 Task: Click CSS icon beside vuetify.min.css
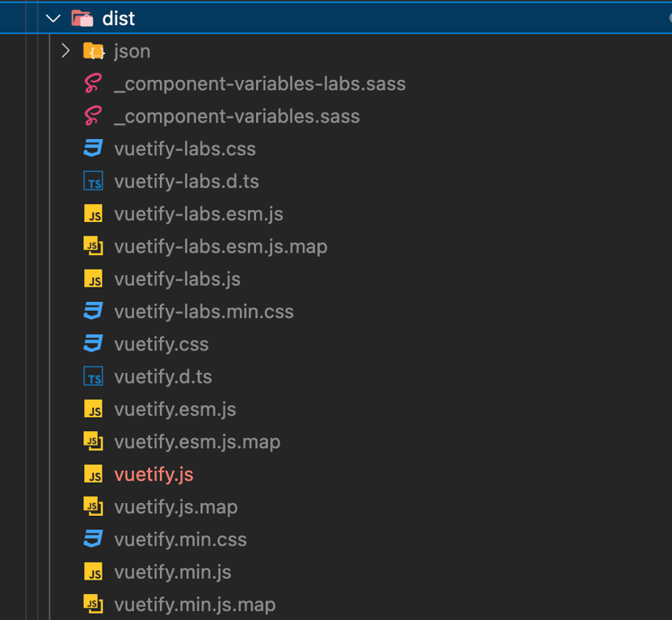(x=94, y=539)
